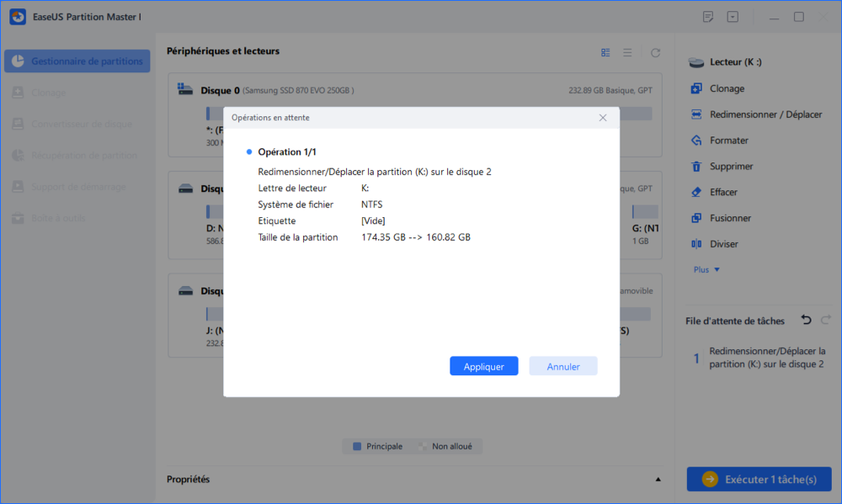Click the Effacer tool icon

[x=698, y=192]
